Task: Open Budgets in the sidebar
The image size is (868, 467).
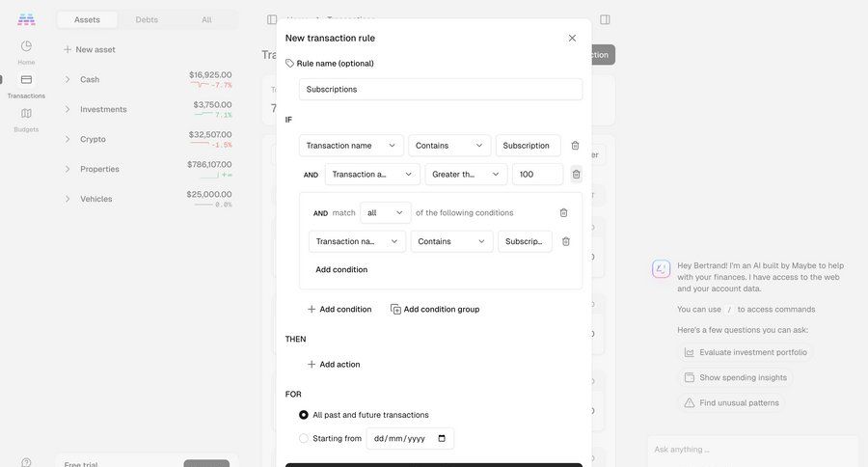Action: (26, 120)
